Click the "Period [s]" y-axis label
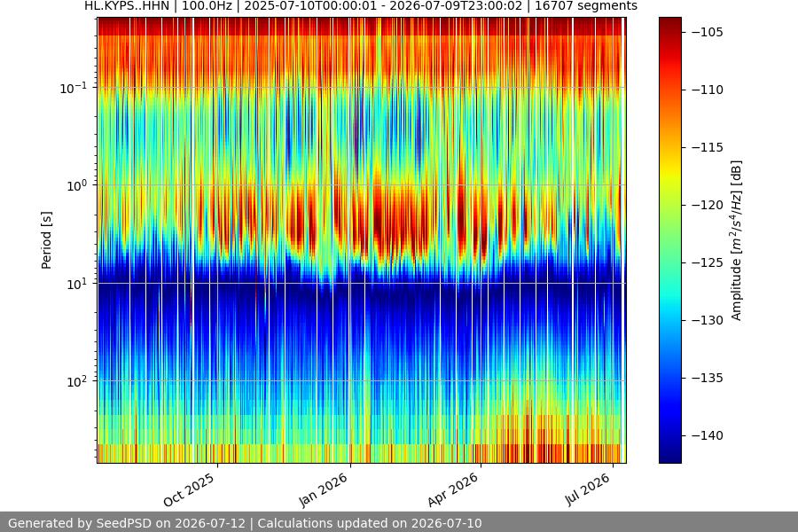The image size is (798, 532). click(46, 240)
